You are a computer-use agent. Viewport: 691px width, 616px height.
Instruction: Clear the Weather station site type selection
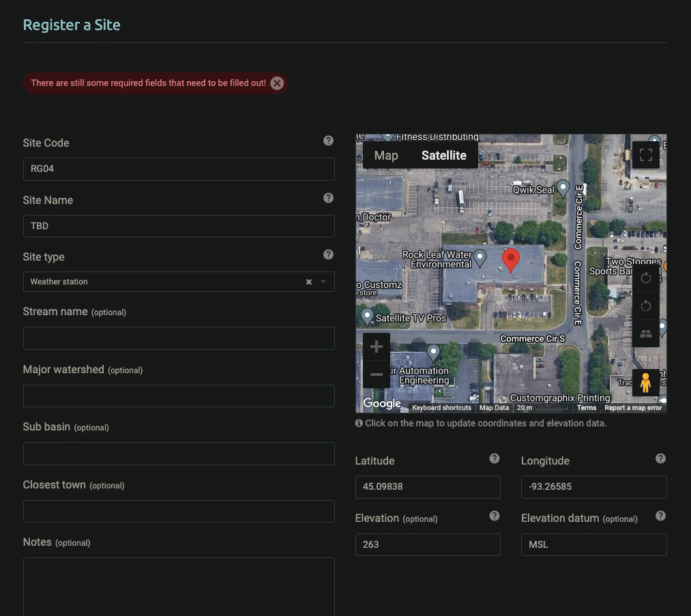coord(308,282)
